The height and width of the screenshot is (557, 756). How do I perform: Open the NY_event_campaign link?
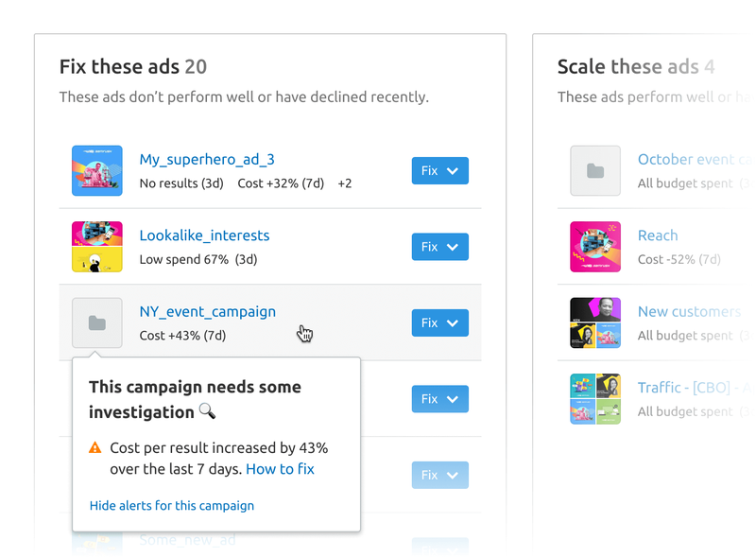208,311
